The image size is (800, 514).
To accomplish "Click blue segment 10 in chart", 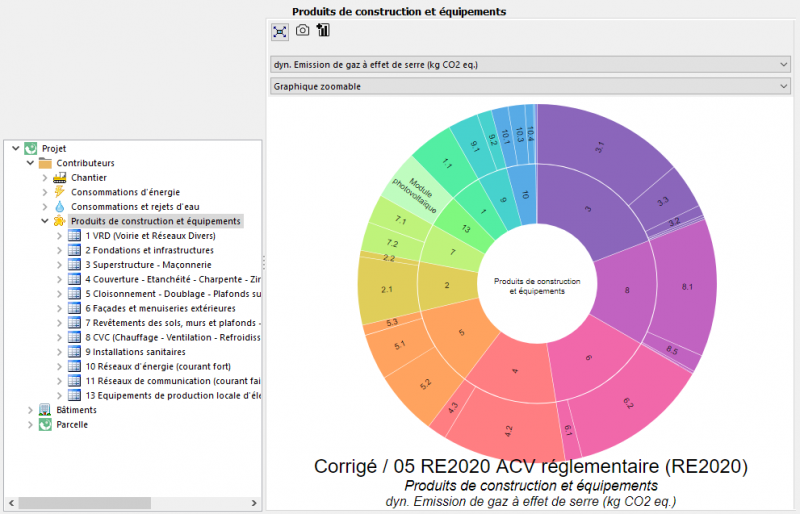I will 525,194.
